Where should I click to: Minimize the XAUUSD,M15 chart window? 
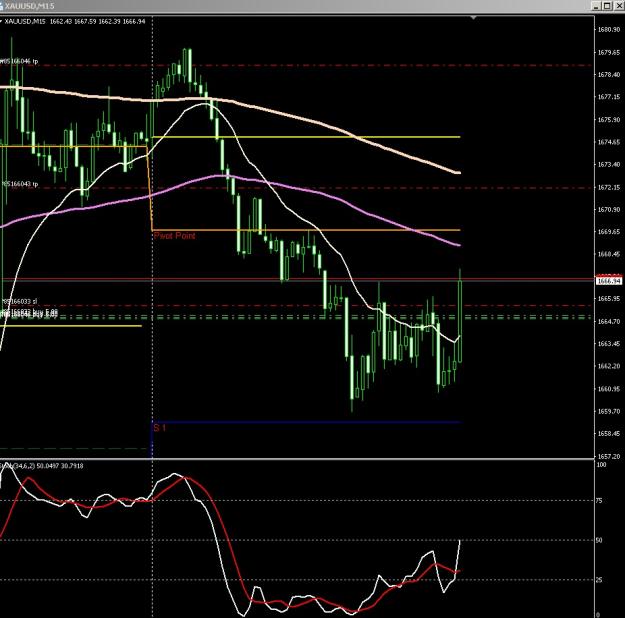[x=596, y=6]
